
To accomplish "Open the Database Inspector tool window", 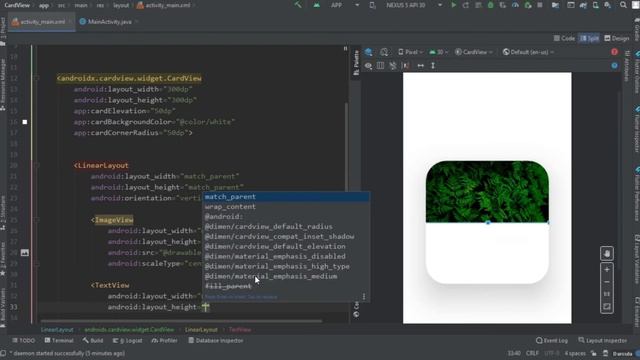I will 216,340.
